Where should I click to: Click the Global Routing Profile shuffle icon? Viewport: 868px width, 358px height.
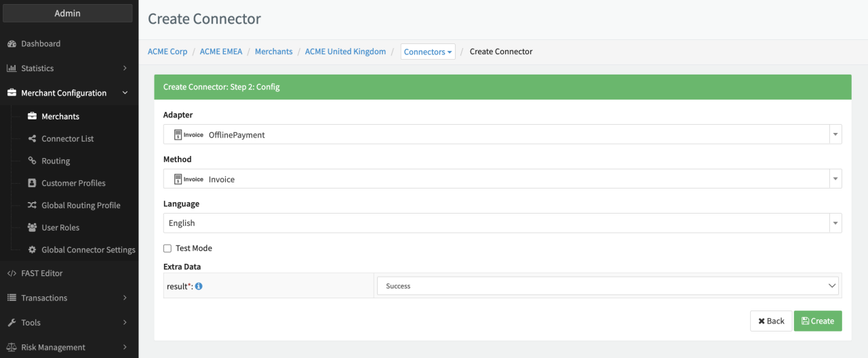coord(32,205)
